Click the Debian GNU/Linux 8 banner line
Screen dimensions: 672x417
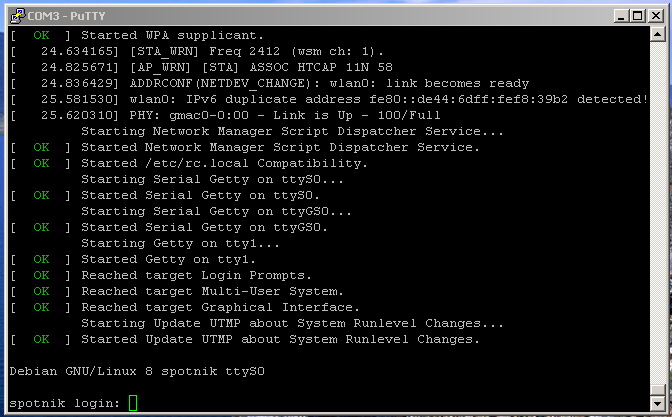point(137,371)
